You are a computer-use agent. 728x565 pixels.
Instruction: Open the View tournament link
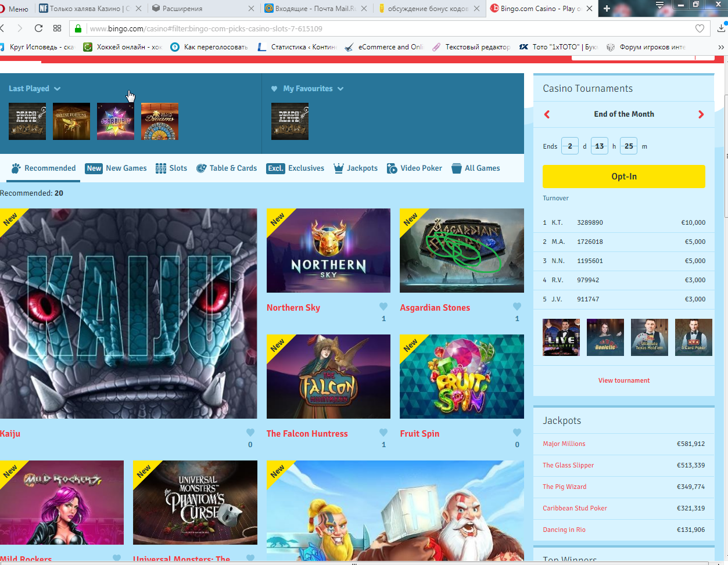point(624,380)
